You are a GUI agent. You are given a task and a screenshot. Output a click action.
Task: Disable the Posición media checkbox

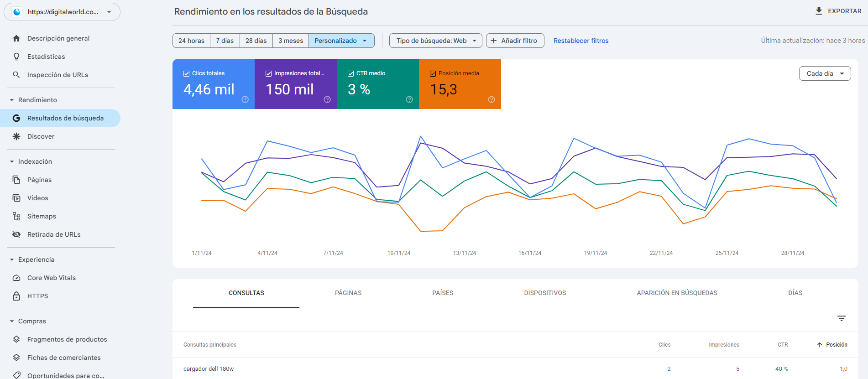click(433, 73)
